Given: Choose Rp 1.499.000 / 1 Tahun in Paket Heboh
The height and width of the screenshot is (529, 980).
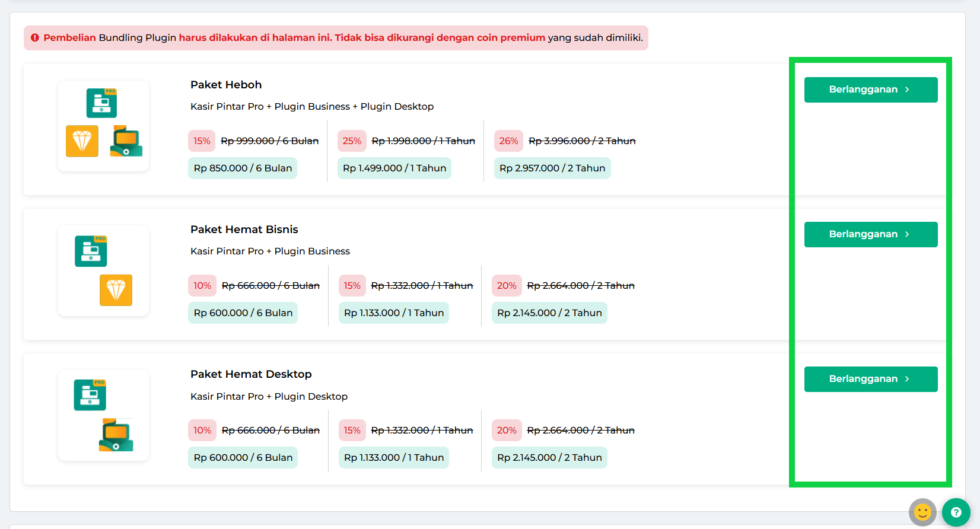Looking at the screenshot, I should 394,168.
